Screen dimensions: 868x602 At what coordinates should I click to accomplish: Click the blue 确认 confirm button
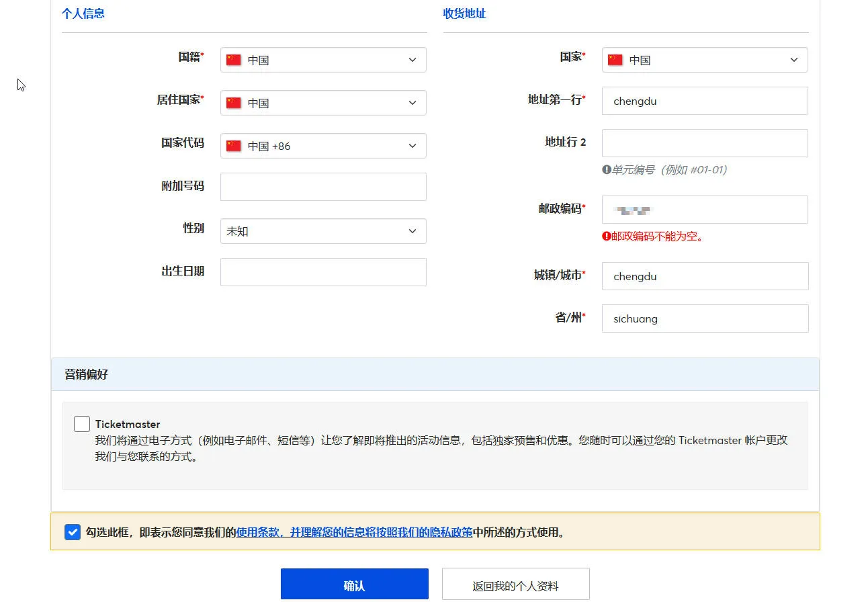tap(354, 584)
